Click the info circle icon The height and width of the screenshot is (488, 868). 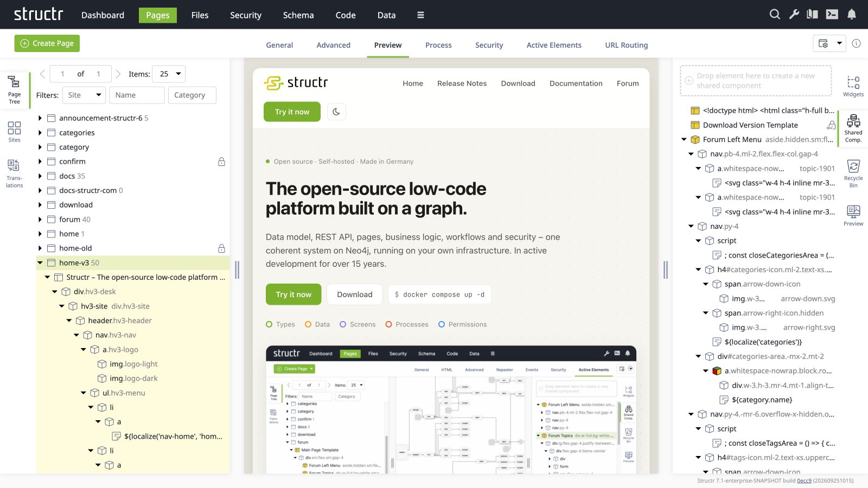tap(856, 43)
